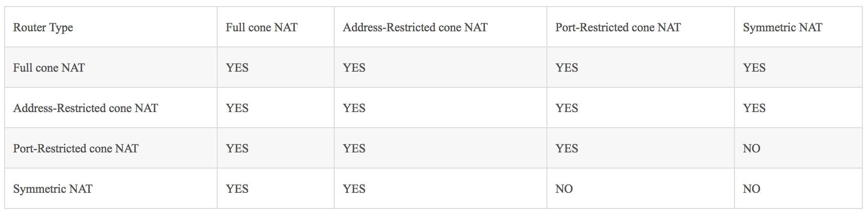Click the "Address-Restricted cone NAT" row label
This screenshot has width=868, height=215.
[85, 108]
